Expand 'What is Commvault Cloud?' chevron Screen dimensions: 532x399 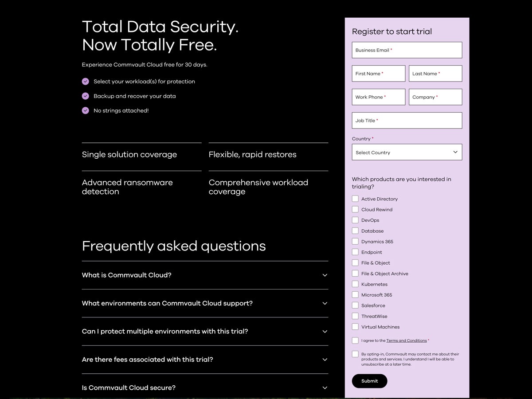pyautogui.click(x=325, y=275)
